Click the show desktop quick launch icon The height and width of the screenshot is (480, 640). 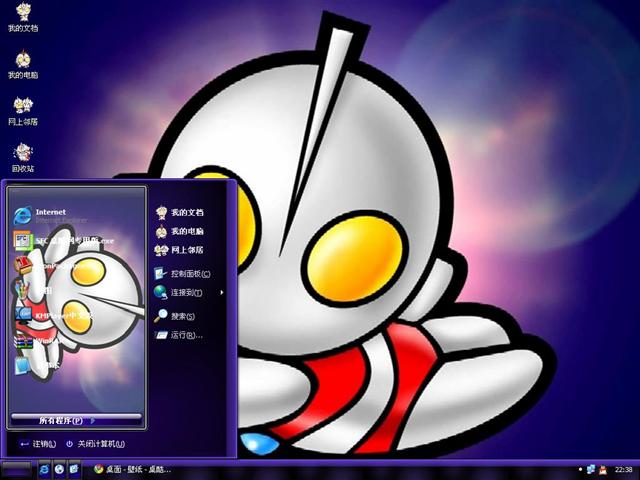point(74,469)
